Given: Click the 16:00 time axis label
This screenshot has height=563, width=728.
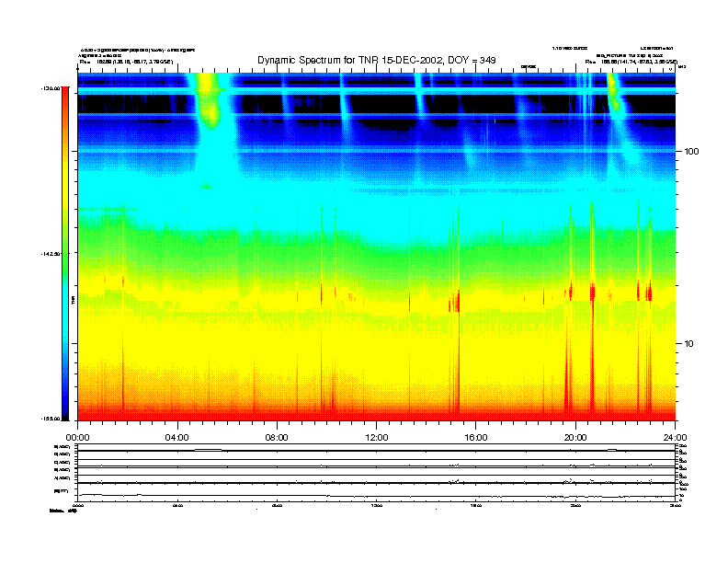Looking at the screenshot, I should click(476, 438).
